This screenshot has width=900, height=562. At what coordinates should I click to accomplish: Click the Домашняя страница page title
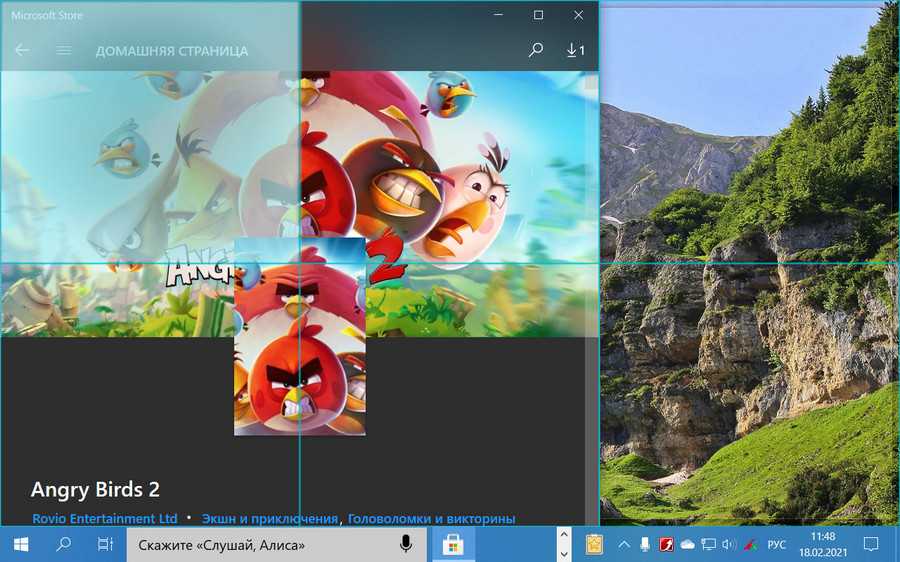(x=171, y=51)
